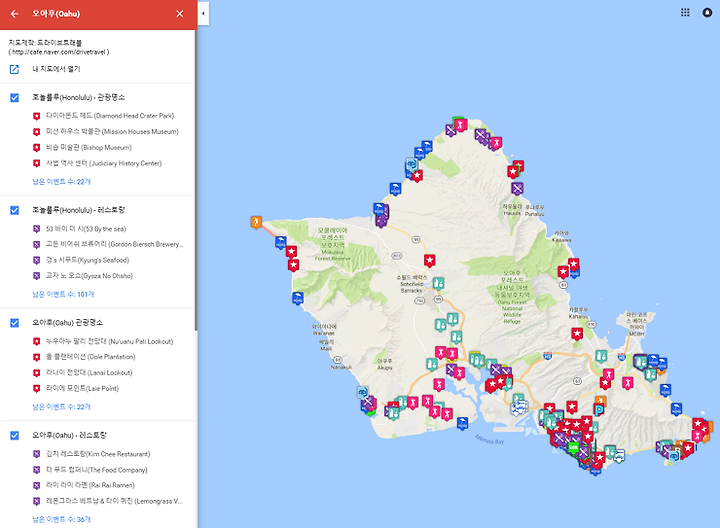Viewport: 720px width, 528px height.
Task: Select the Rai Rai Ramen entry
Action: pyautogui.click(x=90, y=485)
